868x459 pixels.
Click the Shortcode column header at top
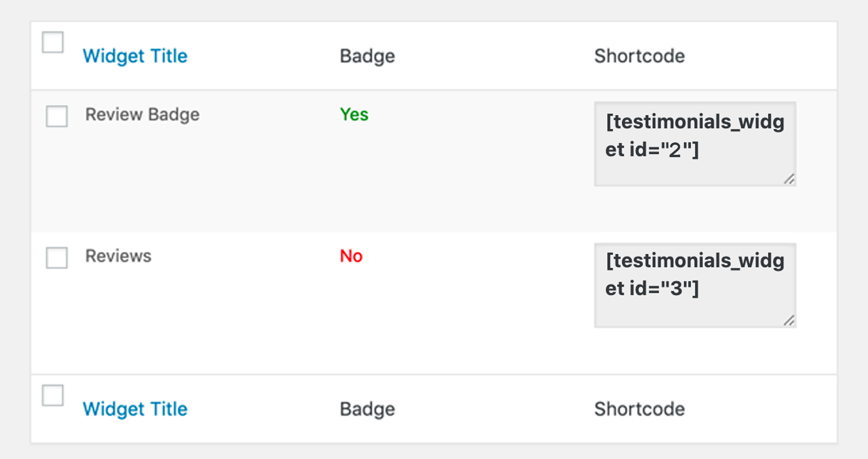(640, 56)
